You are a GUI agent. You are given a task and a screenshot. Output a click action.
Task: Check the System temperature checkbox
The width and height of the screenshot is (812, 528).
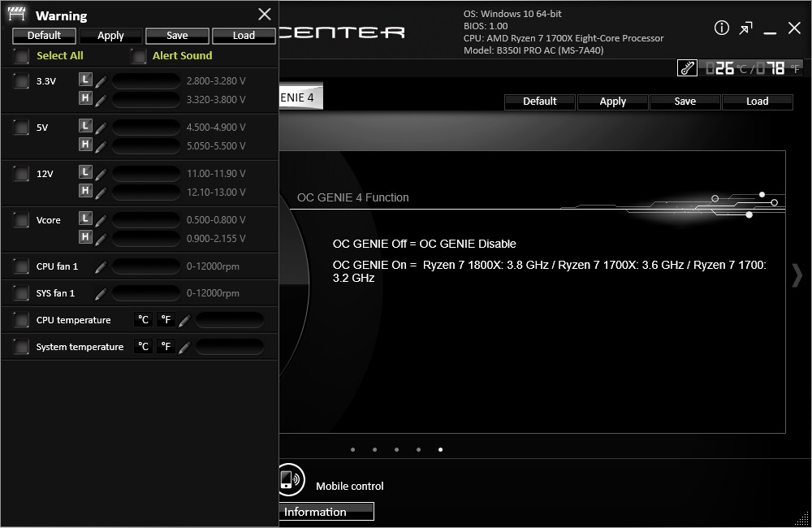click(x=21, y=347)
